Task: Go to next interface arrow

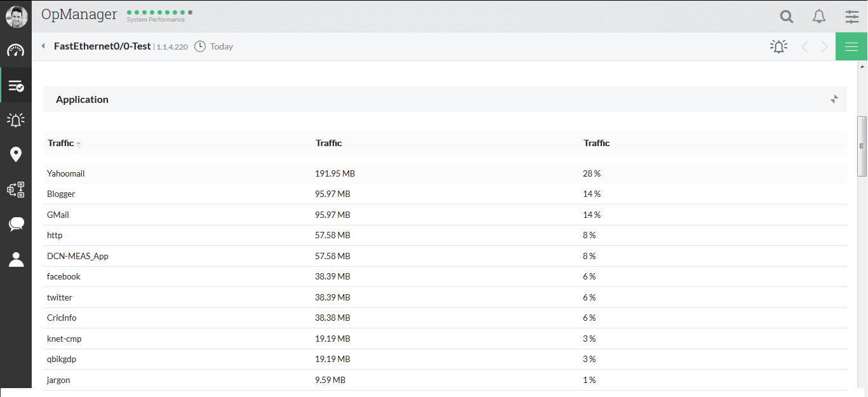Action: click(824, 46)
